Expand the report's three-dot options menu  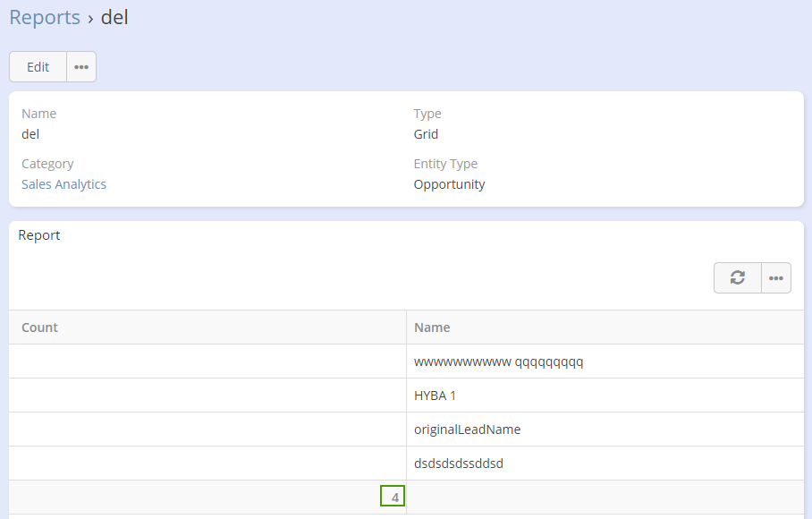(x=775, y=278)
